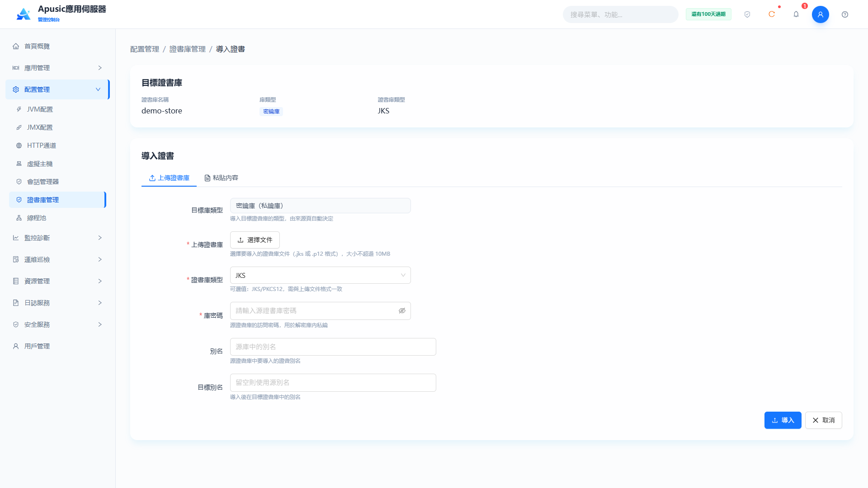The height and width of the screenshot is (488, 868).
Task: Collapse 配置管理 menu
Action: 58,89
